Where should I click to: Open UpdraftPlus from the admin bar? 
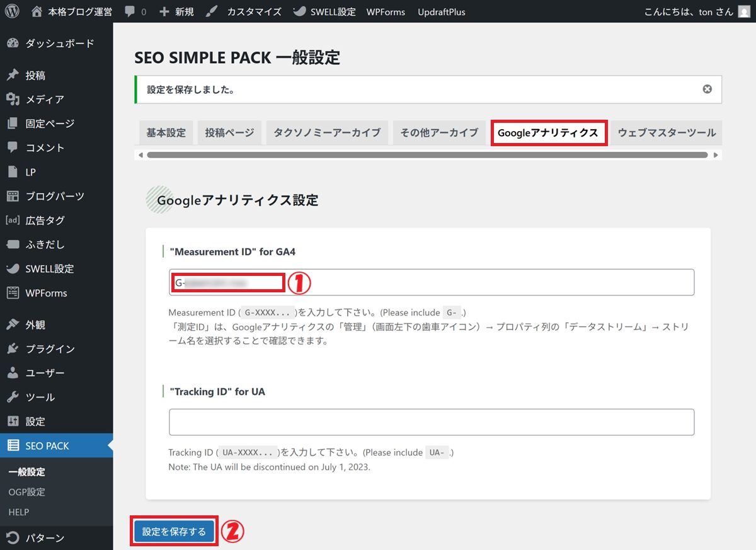(x=441, y=12)
